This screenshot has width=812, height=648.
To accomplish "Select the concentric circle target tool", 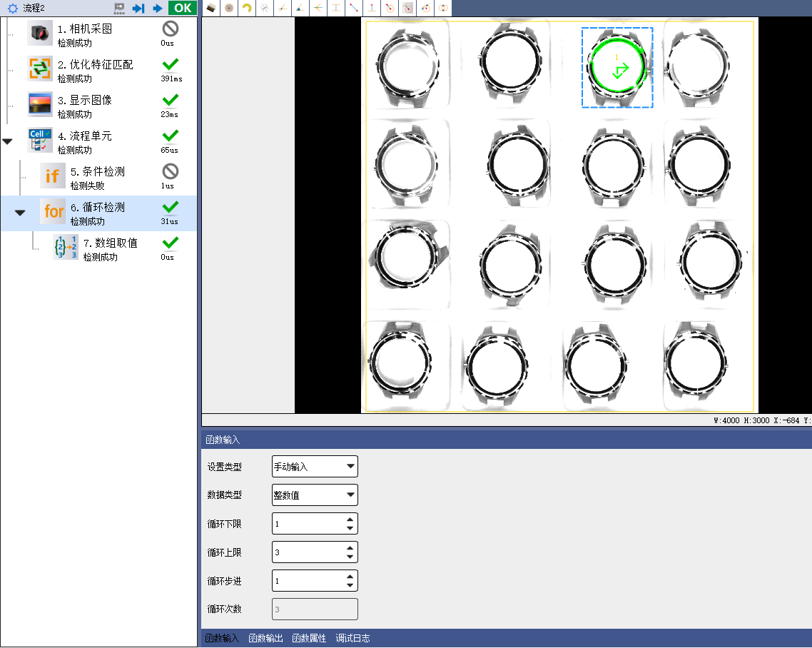I will (229, 8).
